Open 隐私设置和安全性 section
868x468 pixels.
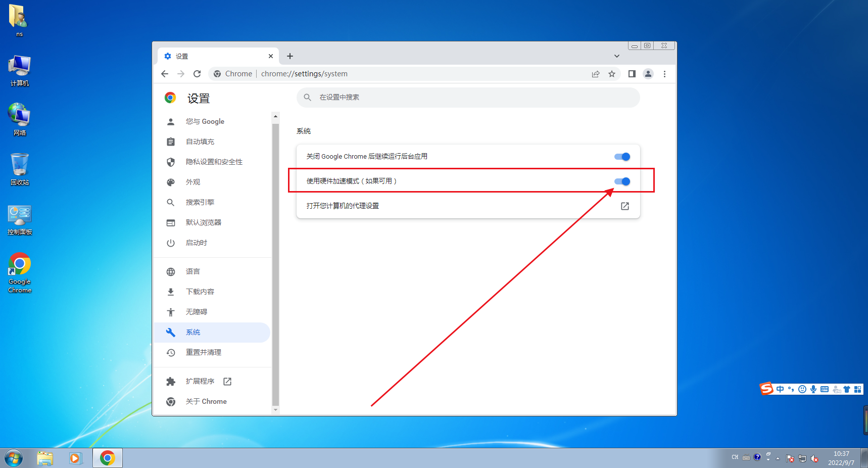(x=213, y=162)
